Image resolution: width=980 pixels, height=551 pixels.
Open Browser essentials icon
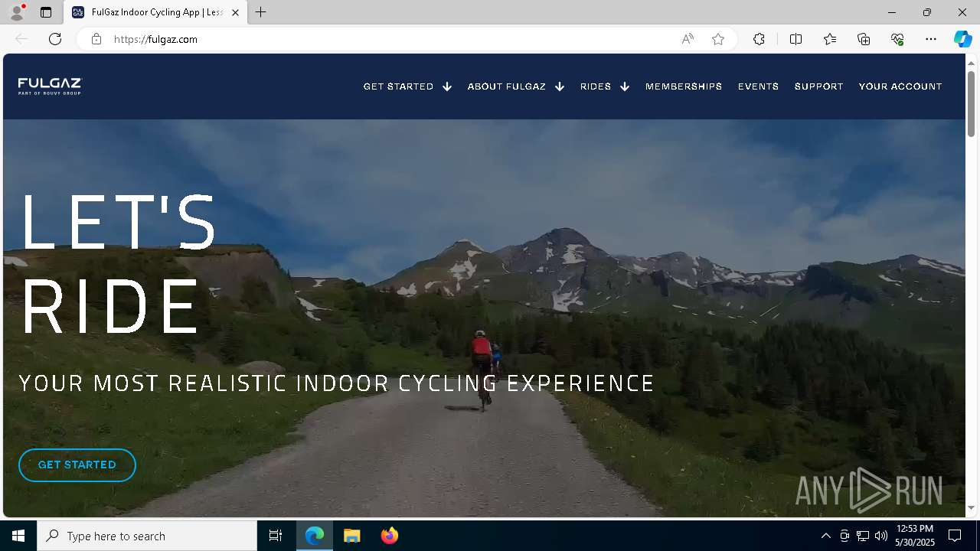click(897, 39)
